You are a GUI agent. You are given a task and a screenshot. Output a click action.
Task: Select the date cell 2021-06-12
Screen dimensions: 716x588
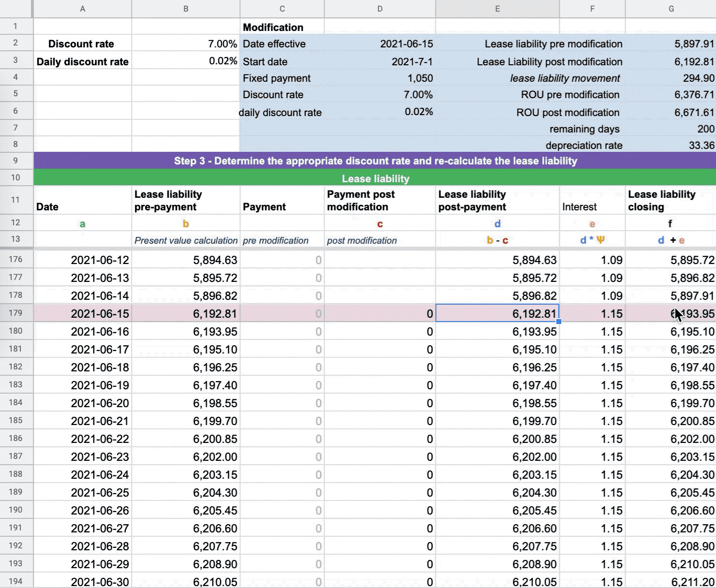[83, 260]
